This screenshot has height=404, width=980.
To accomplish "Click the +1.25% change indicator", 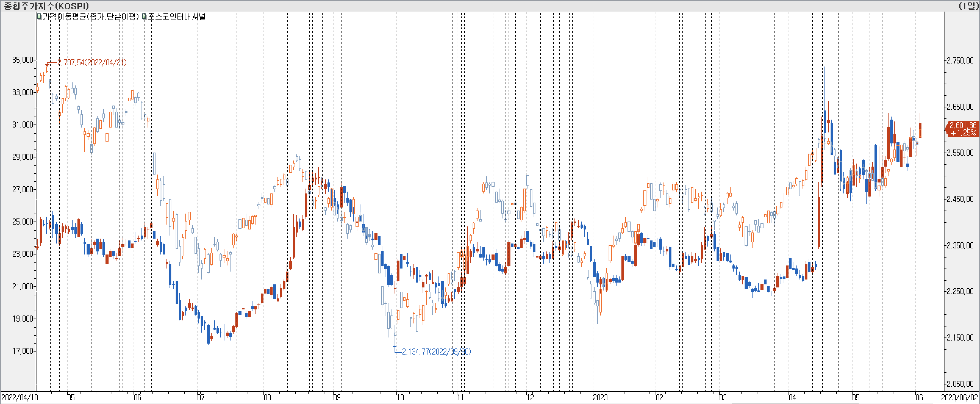I will 963,132.
